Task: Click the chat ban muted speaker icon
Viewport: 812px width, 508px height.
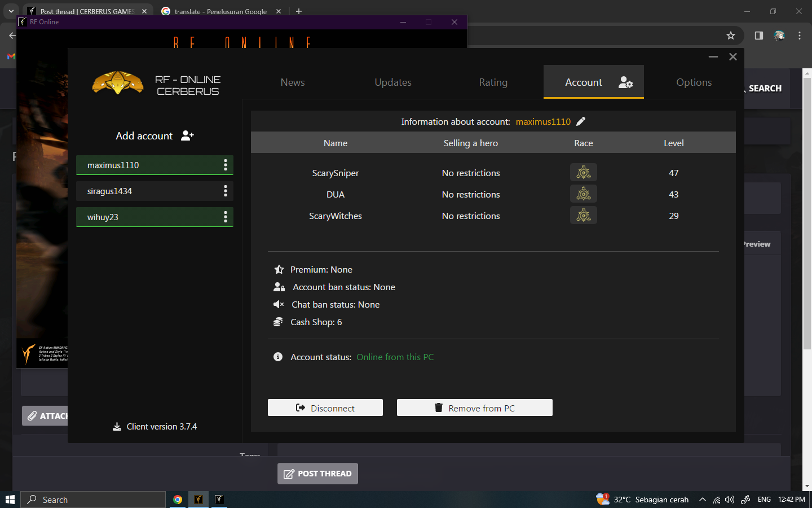Action: (x=279, y=304)
